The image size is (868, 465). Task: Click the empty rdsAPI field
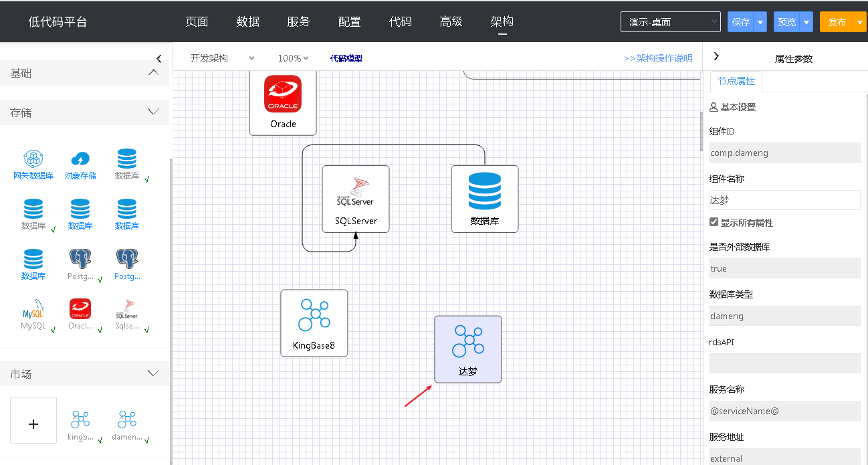785,363
